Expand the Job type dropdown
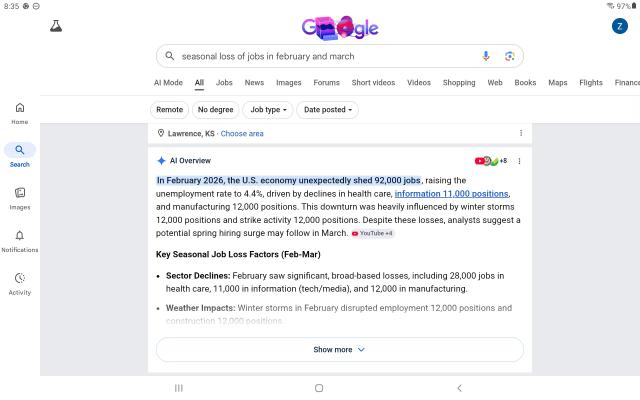The image size is (640, 400). tap(269, 110)
